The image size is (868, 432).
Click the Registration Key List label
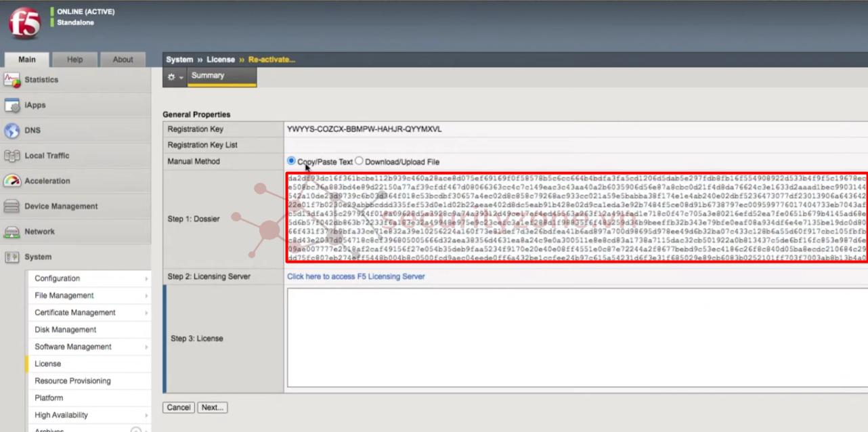tap(202, 145)
